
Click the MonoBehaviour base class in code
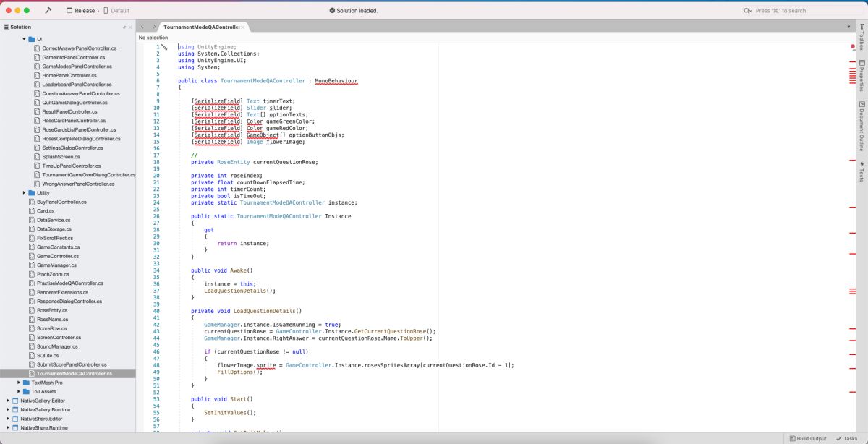336,81
